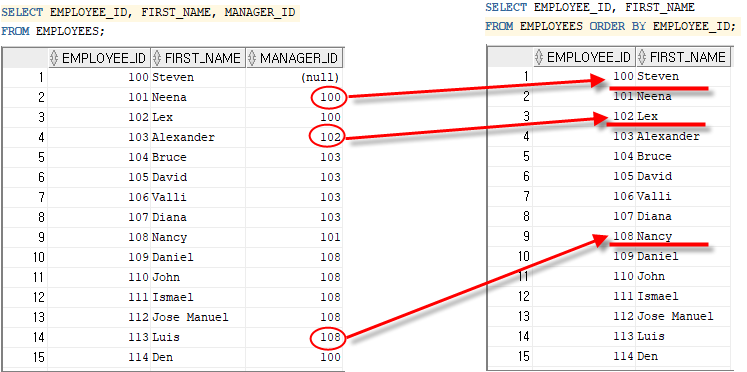Select employee ID 104 in left table
The height and width of the screenshot is (372, 747).
point(139,158)
